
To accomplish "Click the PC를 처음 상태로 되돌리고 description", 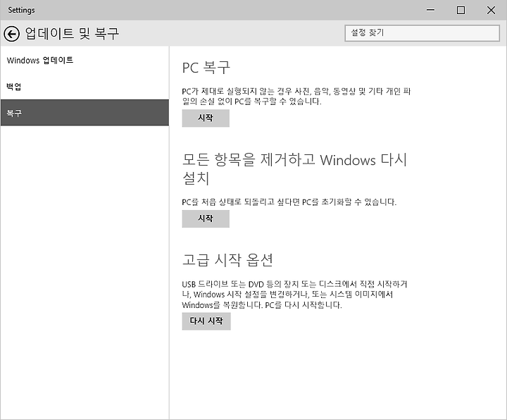I will click(x=289, y=202).
